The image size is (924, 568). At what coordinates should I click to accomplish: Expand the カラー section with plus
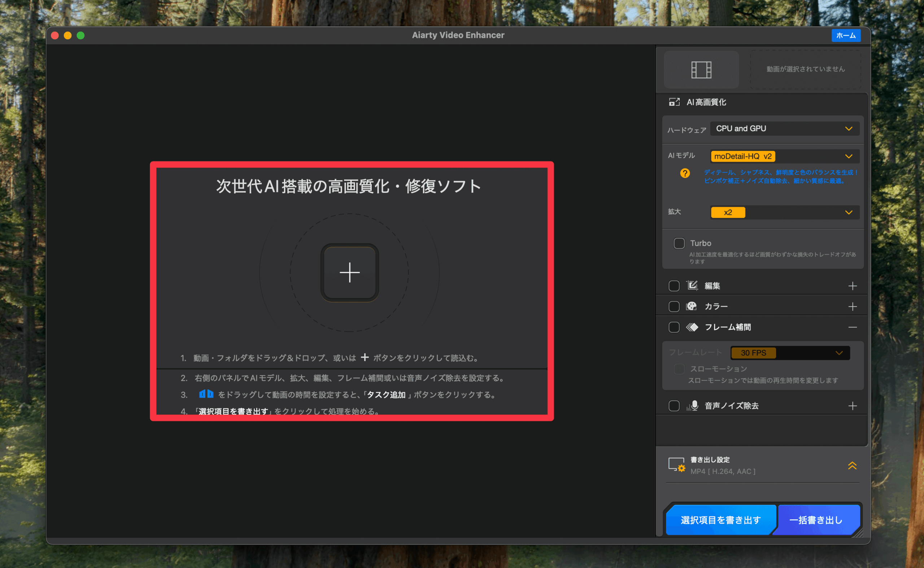852,306
